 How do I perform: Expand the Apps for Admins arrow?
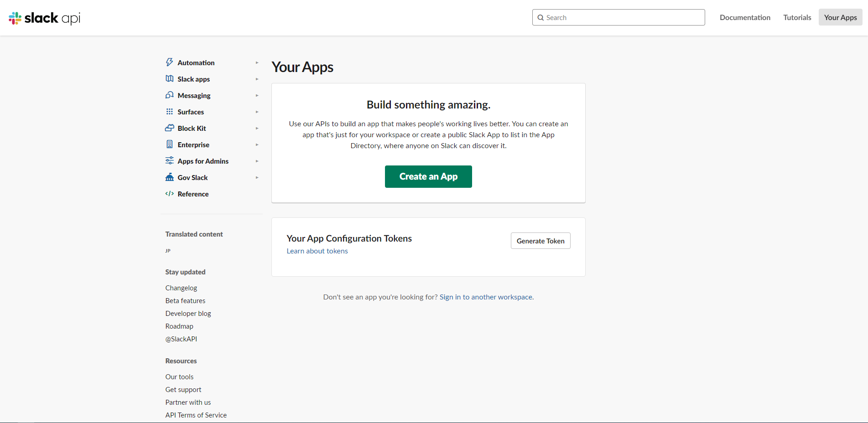click(257, 161)
